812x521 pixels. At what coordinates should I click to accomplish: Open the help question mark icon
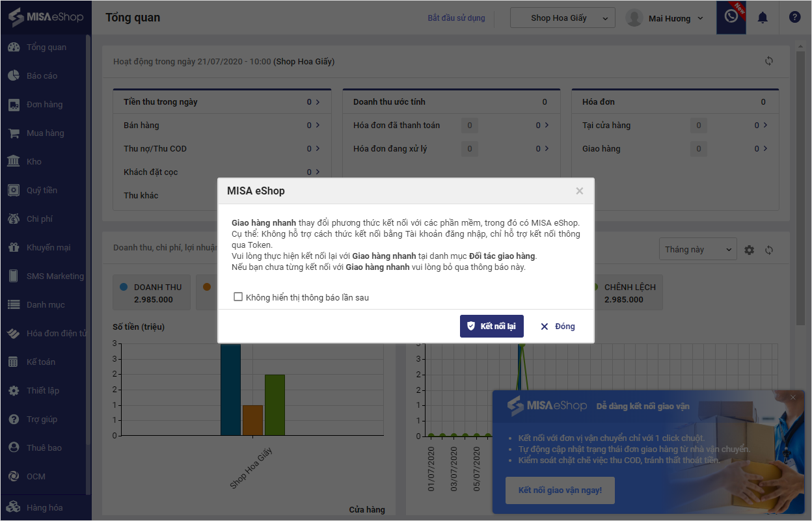tap(794, 18)
